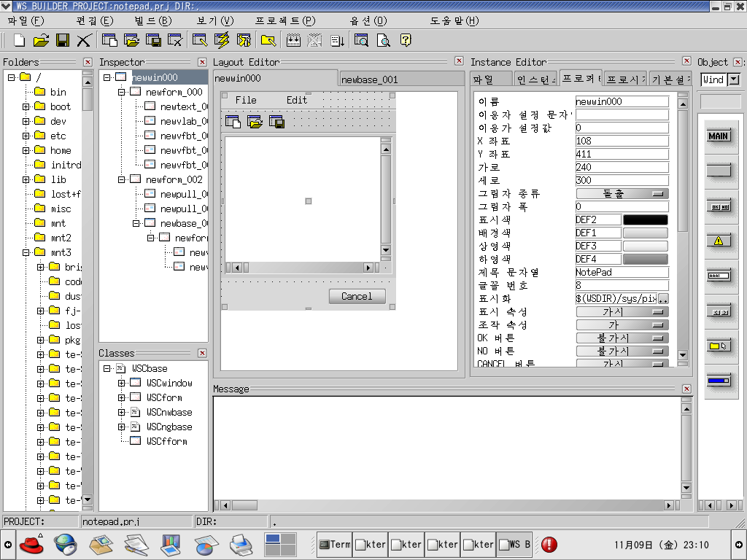747x560 pixels.
Task: Collapse the newform_000 tree node
Action: pyautogui.click(x=122, y=92)
